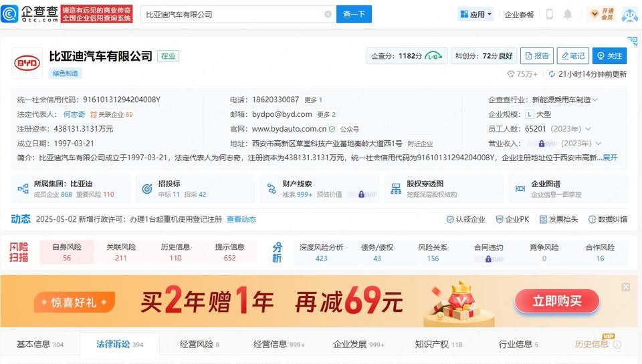Click the 财产线索 icon
The image size is (642, 364).
[x=272, y=188]
